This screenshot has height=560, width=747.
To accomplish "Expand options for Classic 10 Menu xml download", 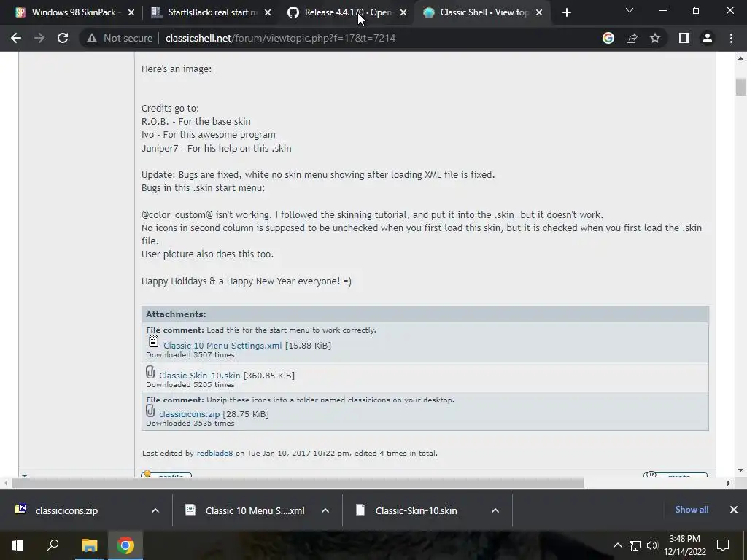I will (325, 510).
